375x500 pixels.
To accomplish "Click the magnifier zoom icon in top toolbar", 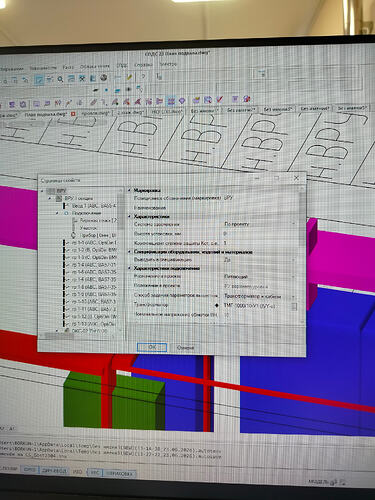I will click(60, 79).
